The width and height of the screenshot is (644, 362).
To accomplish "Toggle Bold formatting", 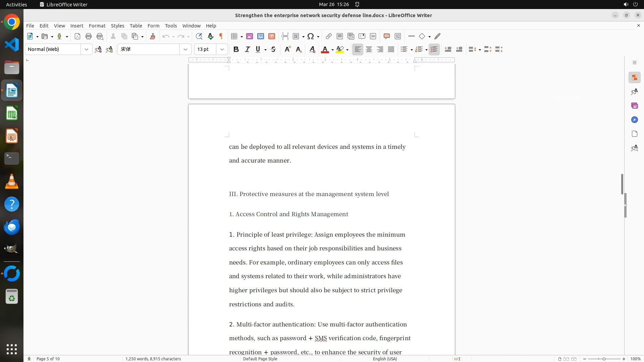I will point(236,50).
